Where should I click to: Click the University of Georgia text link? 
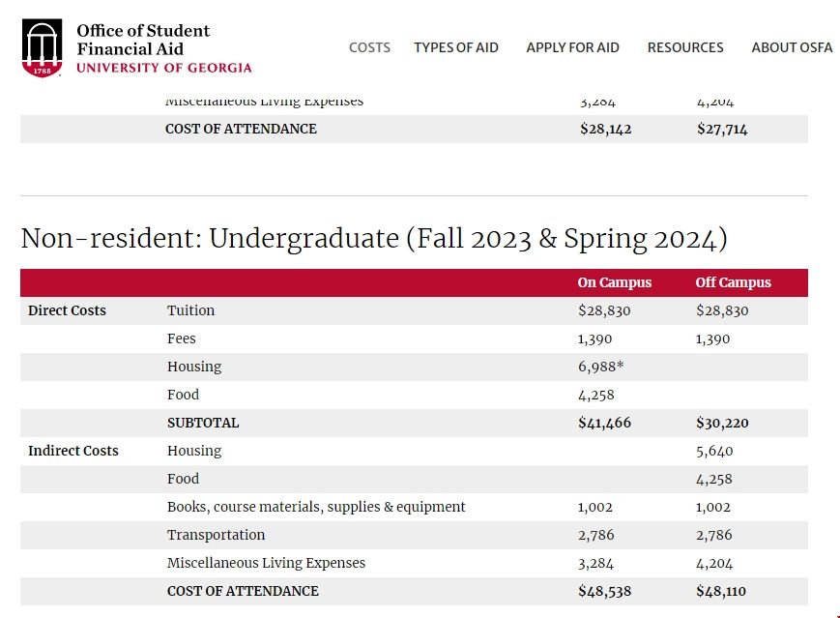(x=163, y=68)
